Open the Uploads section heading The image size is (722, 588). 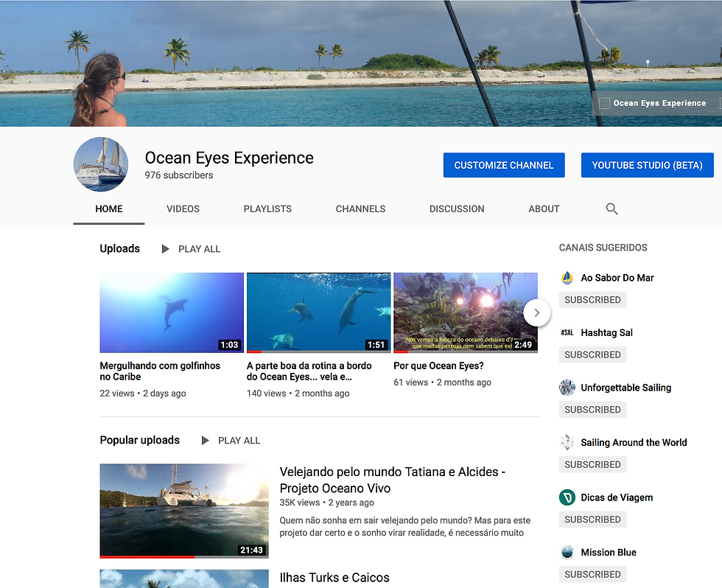pyautogui.click(x=119, y=248)
